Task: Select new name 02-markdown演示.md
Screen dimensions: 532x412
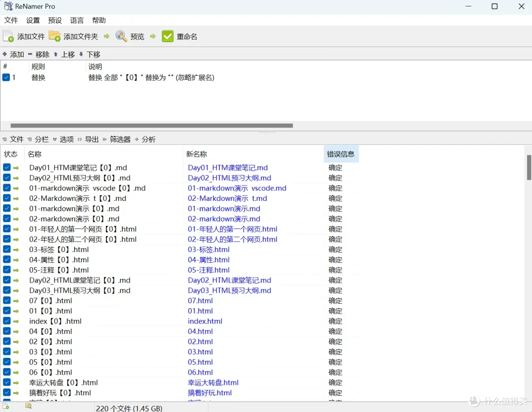Action: click(224, 219)
